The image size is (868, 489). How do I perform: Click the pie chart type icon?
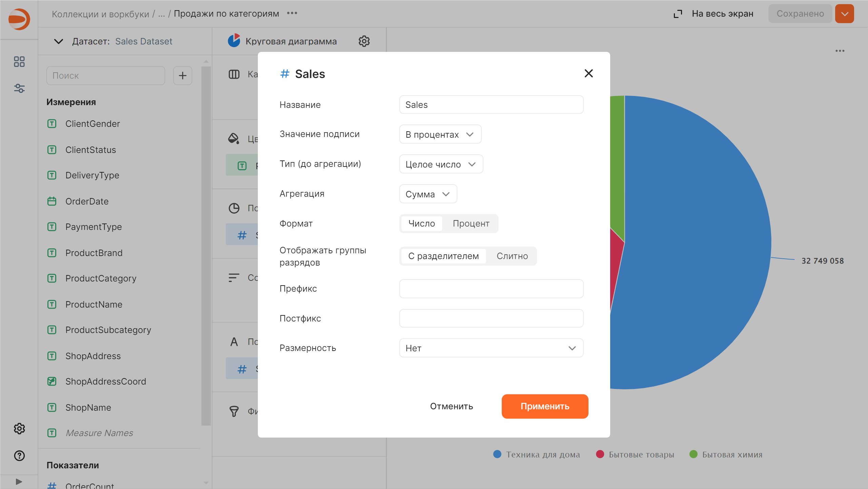point(234,41)
